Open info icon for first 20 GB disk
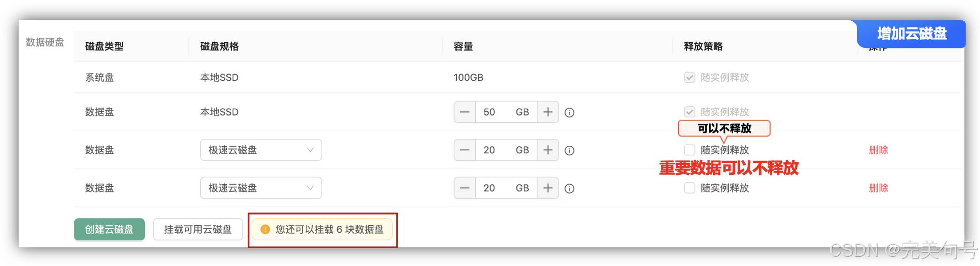 click(569, 151)
